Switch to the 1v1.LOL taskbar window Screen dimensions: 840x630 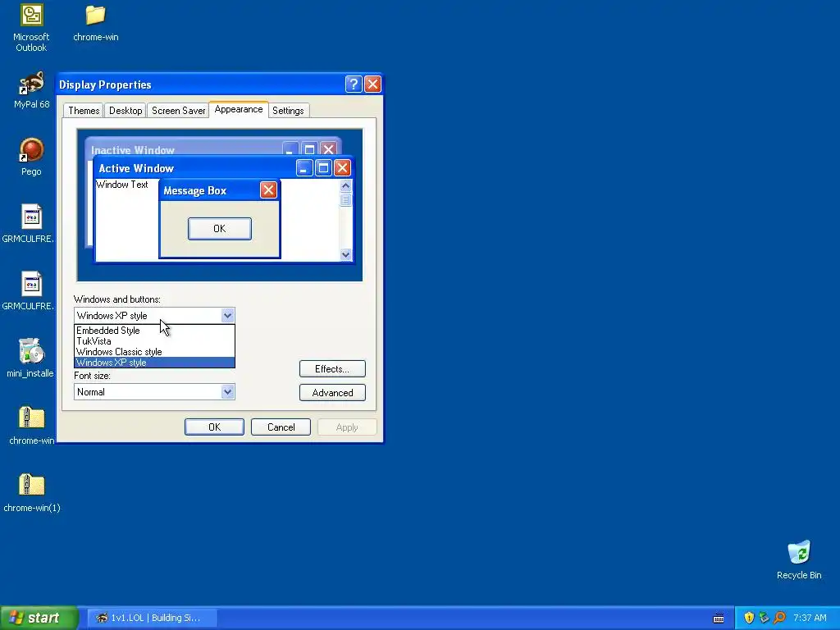click(152, 618)
